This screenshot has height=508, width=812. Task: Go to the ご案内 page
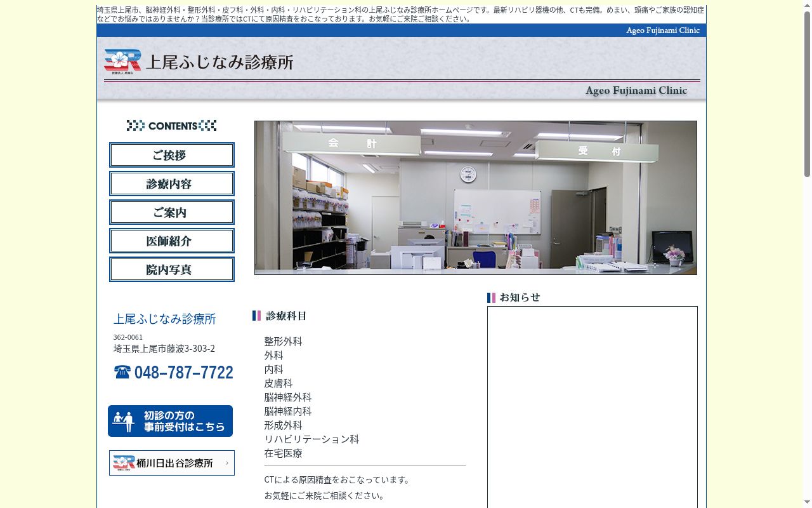click(172, 212)
